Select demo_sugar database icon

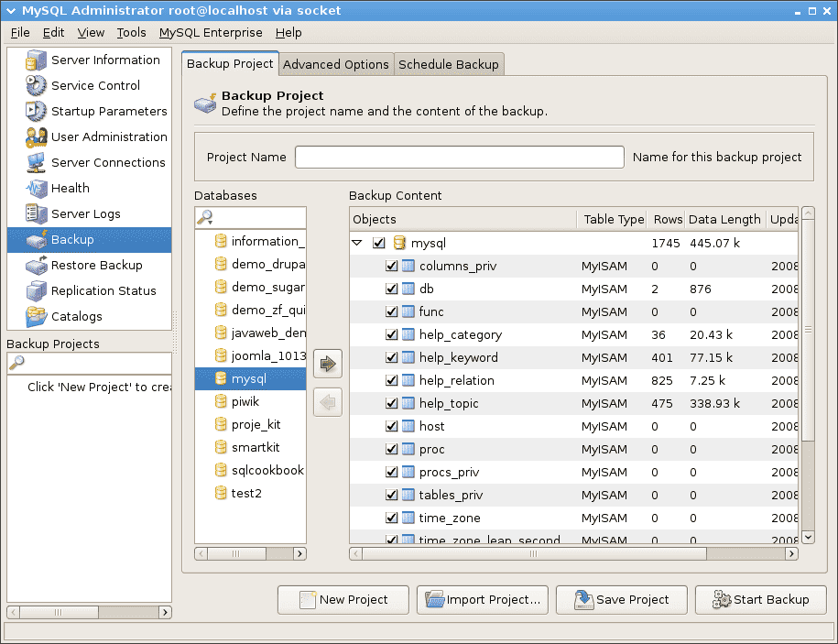pos(221,287)
